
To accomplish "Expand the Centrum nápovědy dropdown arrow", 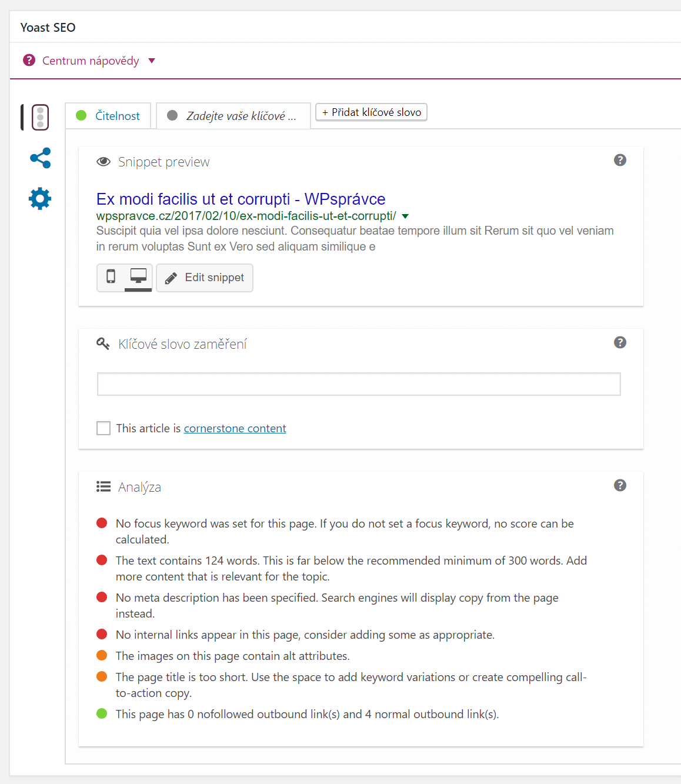I will pyautogui.click(x=152, y=61).
